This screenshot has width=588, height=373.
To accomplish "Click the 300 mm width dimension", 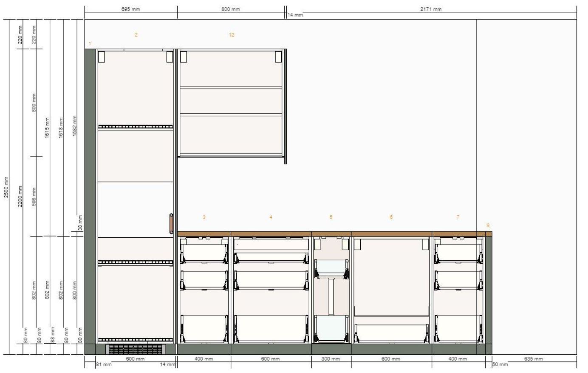I will (x=331, y=359).
